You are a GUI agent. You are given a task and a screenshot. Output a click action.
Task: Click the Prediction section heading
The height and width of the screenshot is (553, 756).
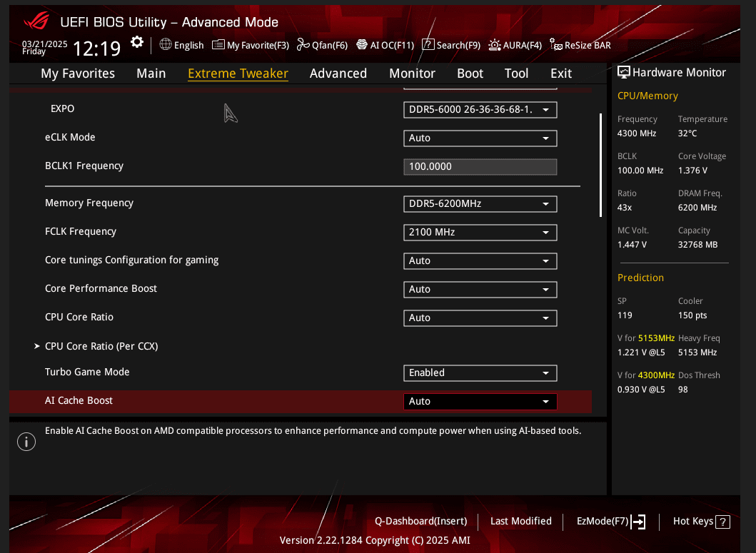click(640, 278)
